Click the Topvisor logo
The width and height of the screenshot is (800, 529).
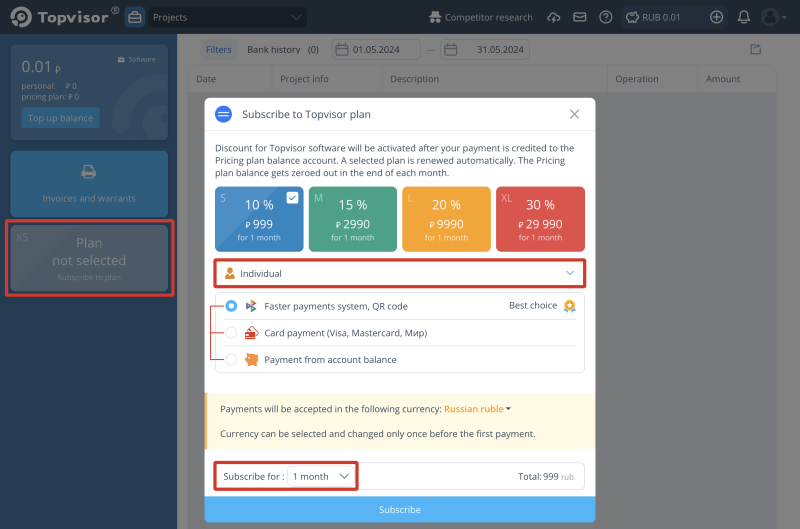coord(64,17)
